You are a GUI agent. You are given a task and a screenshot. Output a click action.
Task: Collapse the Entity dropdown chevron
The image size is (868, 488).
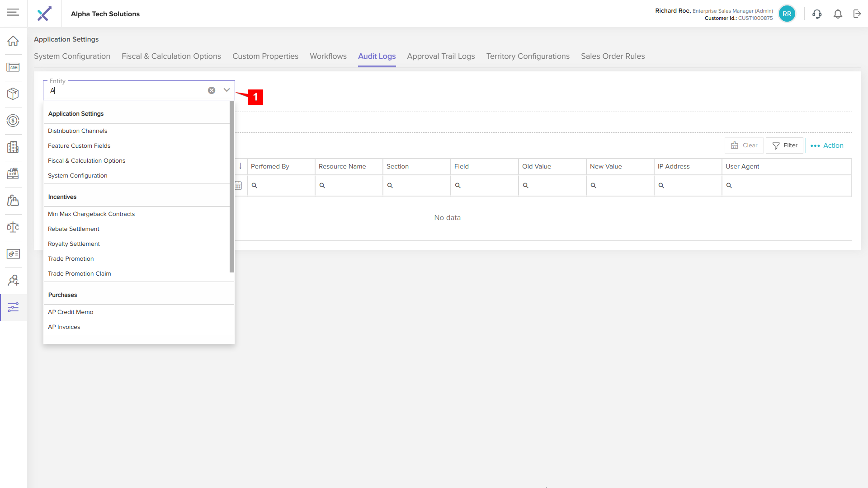(227, 90)
